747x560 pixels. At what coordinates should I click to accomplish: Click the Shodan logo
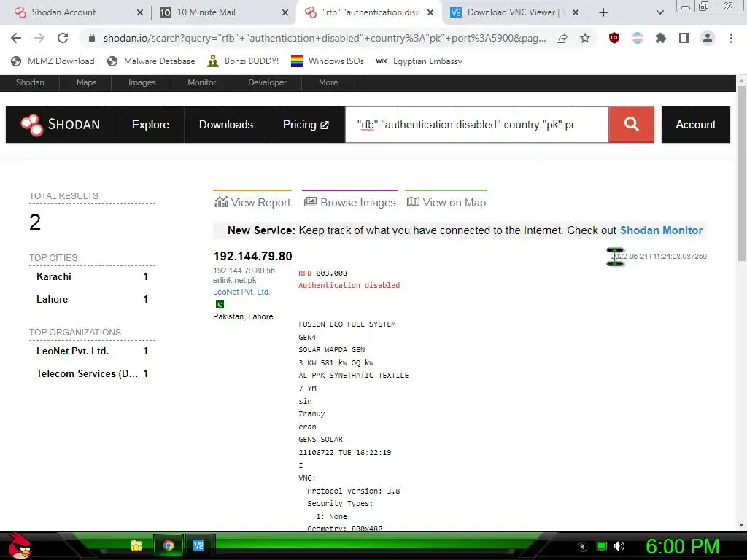[x=61, y=125]
